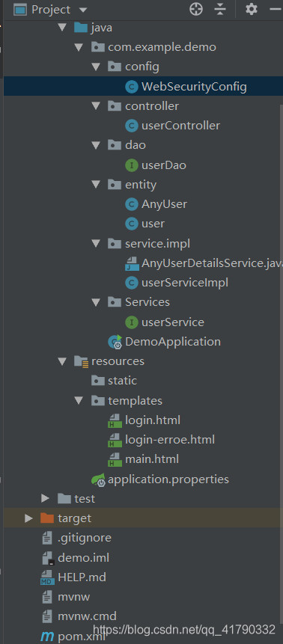Open the Project panel settings gear
This screenshot has height=644, width=283.
click(x=252, y=9)
